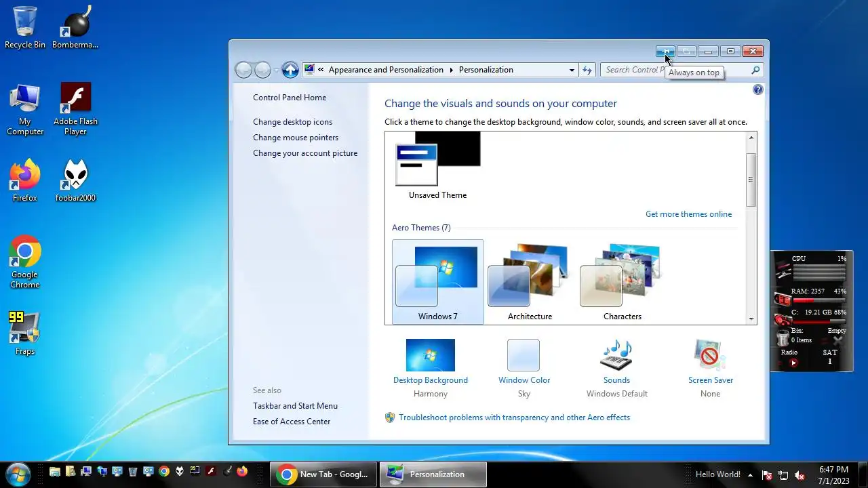Click the Personalization breadcrumb segment
Viewport: 868px width, 488px height.
pos(486,70)
